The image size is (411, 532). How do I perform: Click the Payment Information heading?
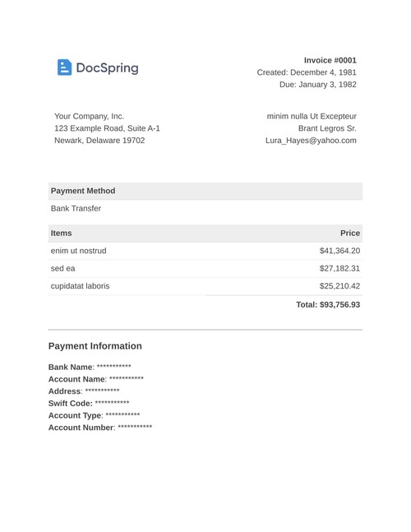[x=95, y=346]
